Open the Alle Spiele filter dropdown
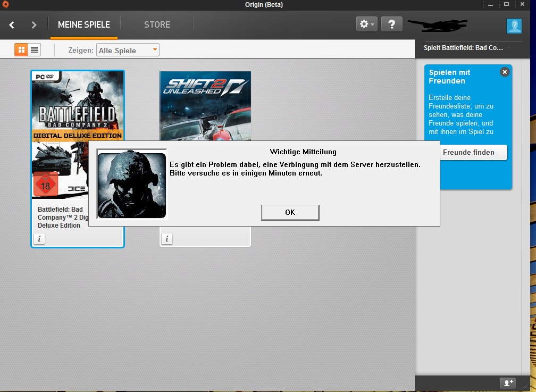 pos(128,50)
